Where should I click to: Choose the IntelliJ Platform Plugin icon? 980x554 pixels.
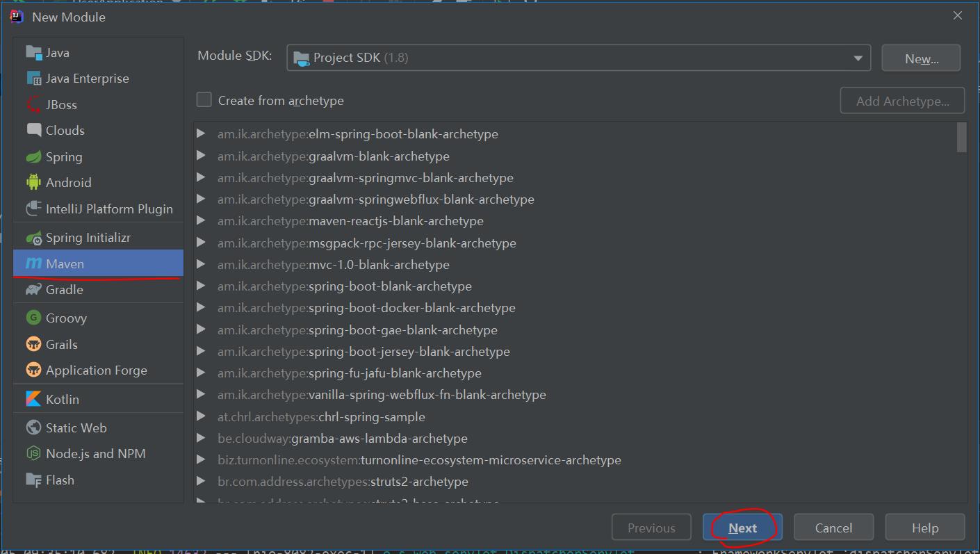click(33, 209)
